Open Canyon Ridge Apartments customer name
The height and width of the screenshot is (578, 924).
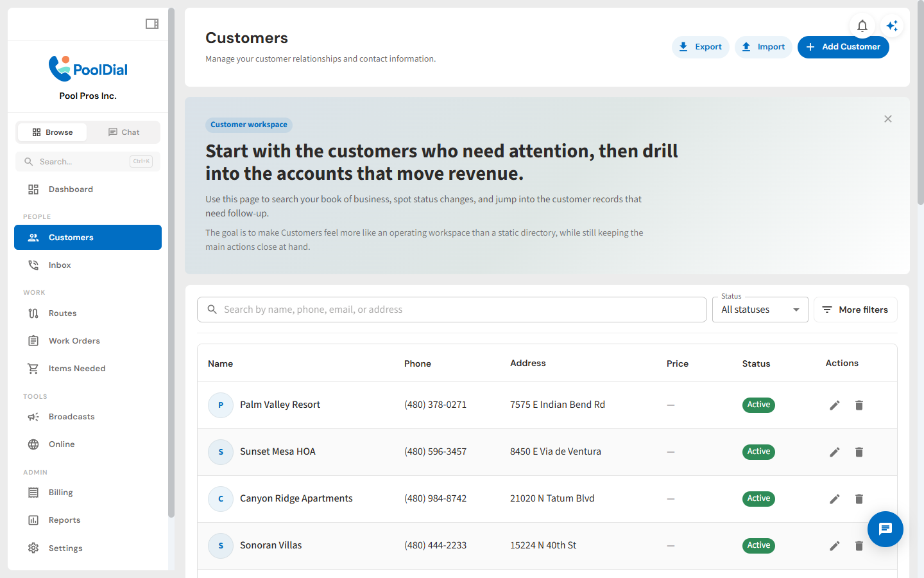tap(296, 498)
